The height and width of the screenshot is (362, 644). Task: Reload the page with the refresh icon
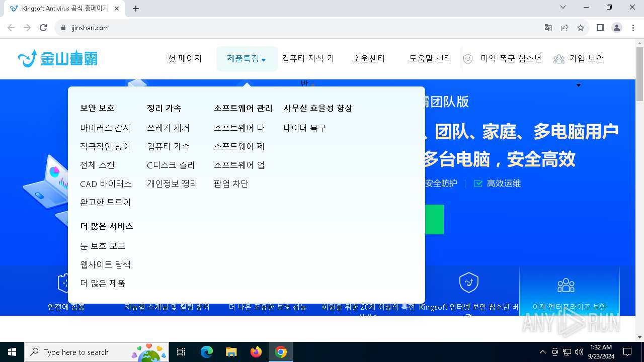tap(43, 28)
